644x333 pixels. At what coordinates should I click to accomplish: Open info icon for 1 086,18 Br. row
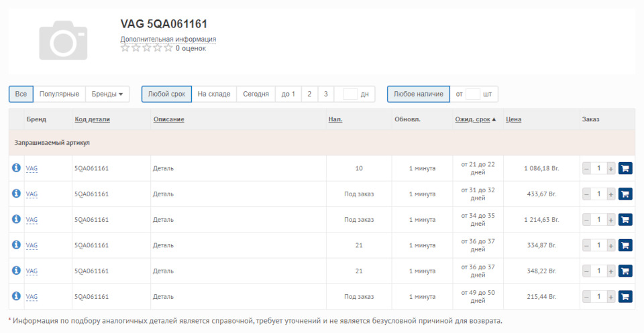16,168
